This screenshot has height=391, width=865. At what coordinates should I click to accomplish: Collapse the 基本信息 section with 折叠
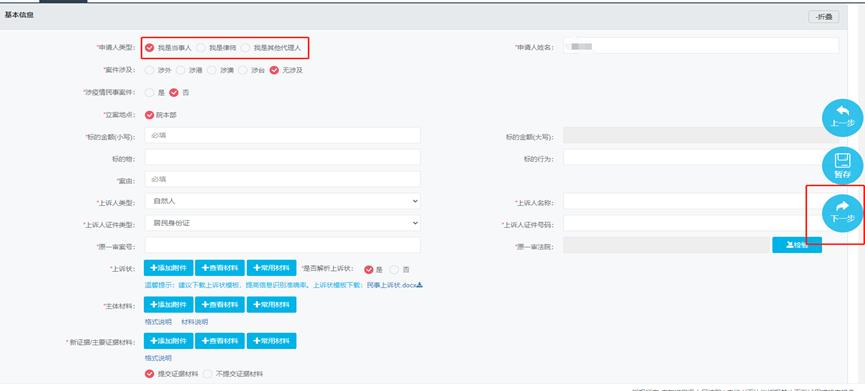click(x=824, y=17)
